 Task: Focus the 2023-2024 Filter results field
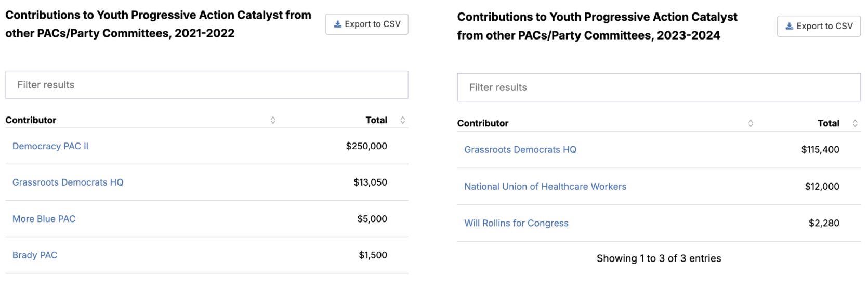point(659,87)
